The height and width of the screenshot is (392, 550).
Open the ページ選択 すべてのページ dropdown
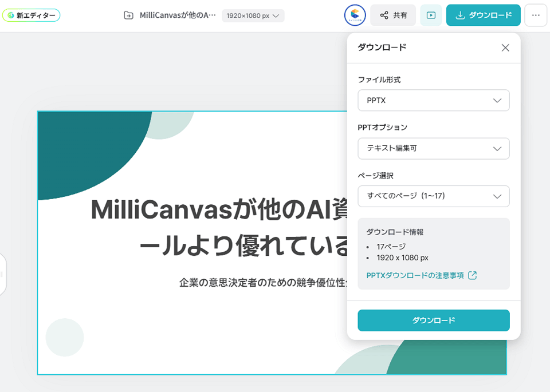(x=434, y=196)
